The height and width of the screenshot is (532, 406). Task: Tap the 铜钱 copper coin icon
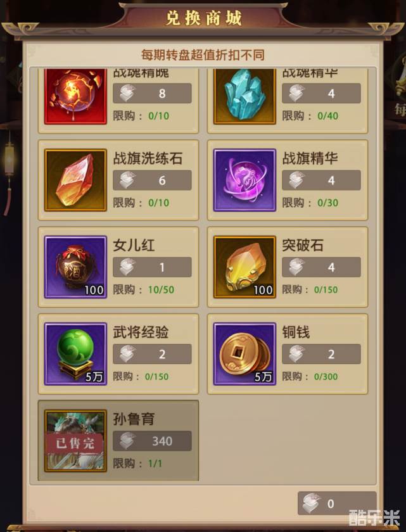tap(244, 354)
